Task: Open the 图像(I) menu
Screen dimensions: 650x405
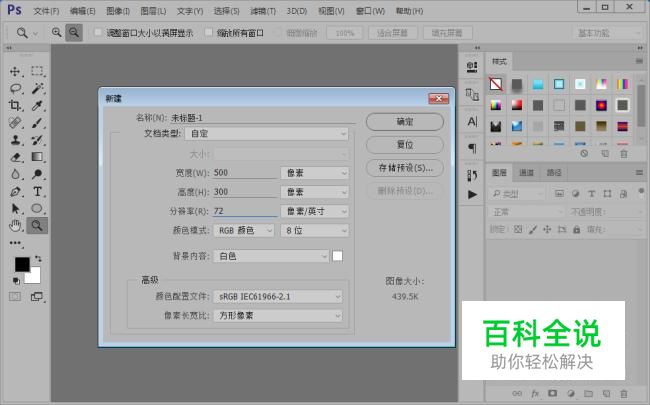Action: point(118,11)
